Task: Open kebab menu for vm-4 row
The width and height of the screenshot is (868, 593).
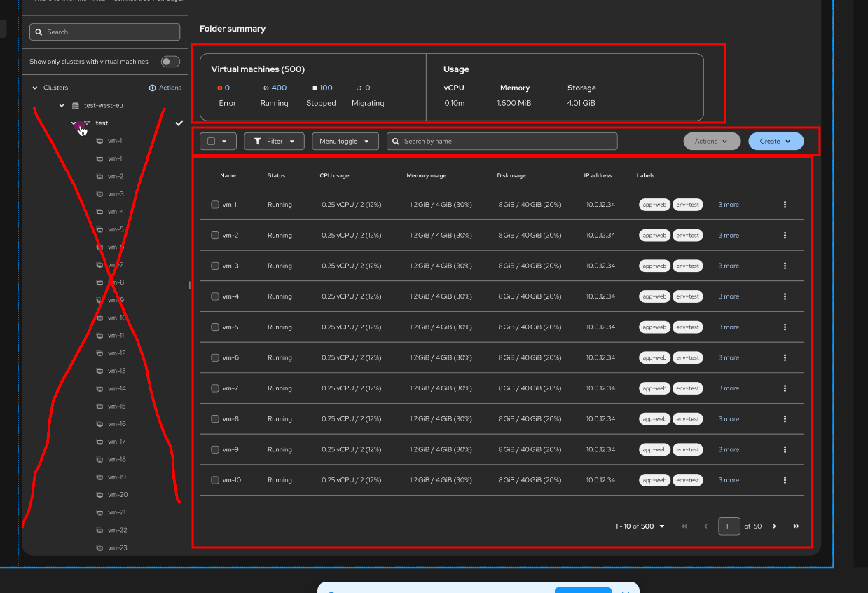Action: pos(785,296)
